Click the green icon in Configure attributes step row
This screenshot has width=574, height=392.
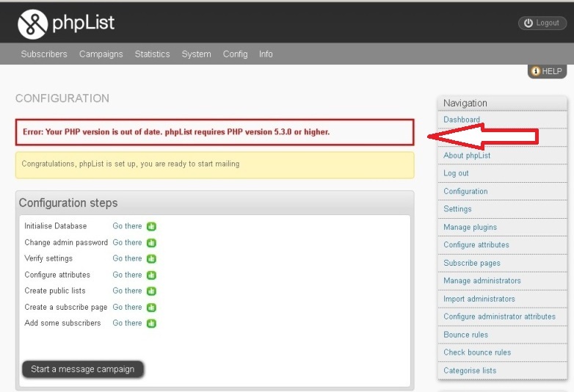[x=151, y=275]
